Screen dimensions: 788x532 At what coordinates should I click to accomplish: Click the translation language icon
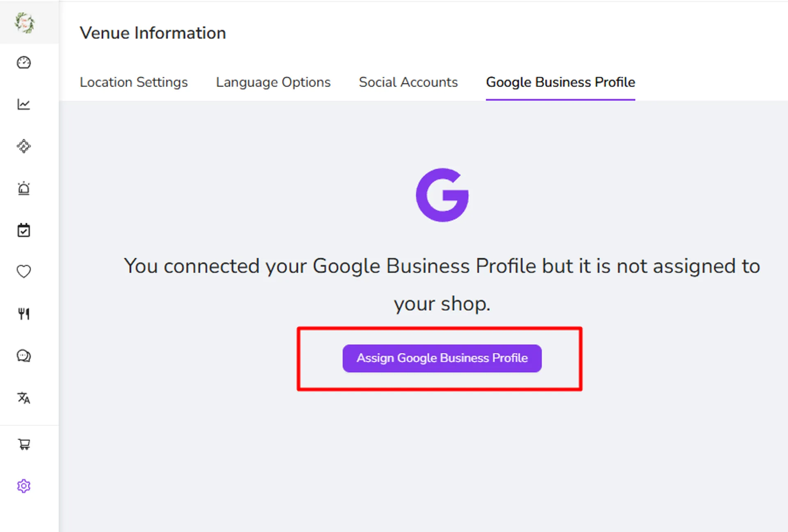[x=24, y=398]
